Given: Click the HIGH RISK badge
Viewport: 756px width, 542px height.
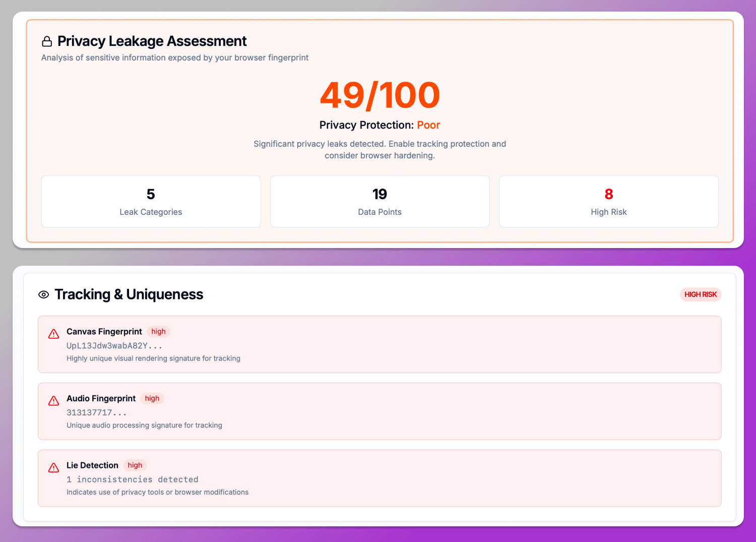Looking at the screenshot, I should [700, 294].
